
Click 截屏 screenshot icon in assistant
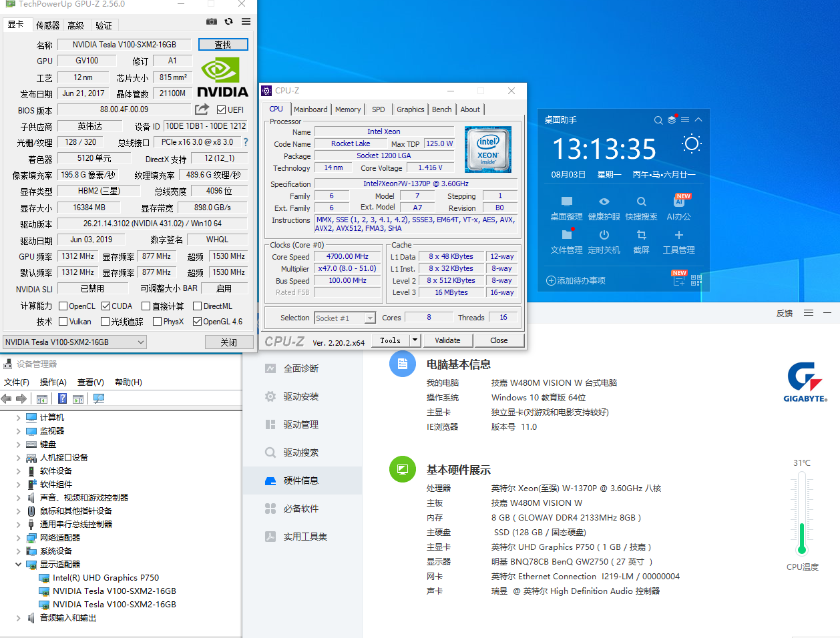[642, 235]
